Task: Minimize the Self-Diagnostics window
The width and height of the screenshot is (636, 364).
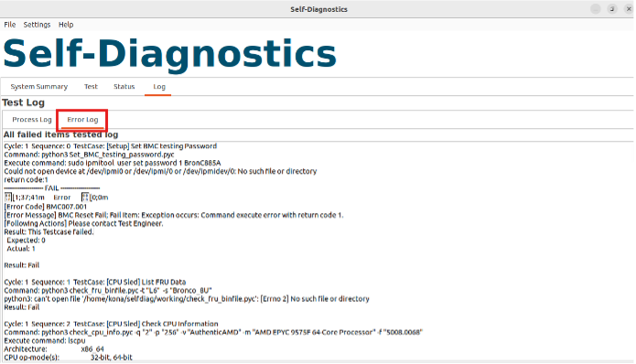Action: (x=596, y=9)
